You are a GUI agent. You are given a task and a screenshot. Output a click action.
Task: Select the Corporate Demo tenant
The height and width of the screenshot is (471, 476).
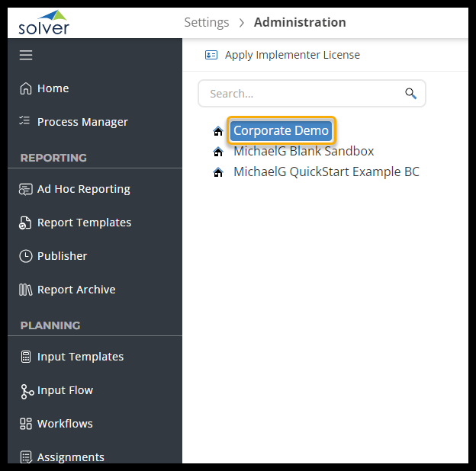[281, 130]
